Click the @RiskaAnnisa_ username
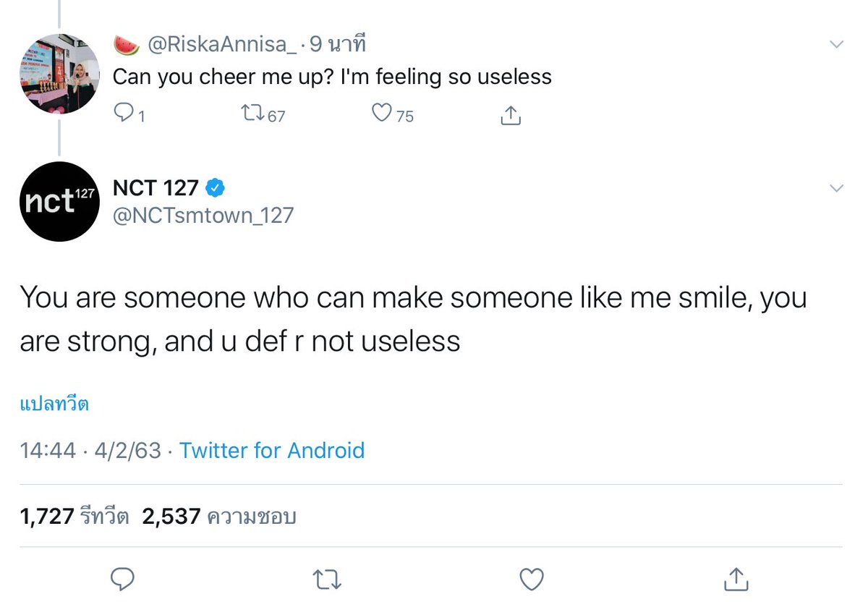The image size is (868, 602). pos(223,45)
